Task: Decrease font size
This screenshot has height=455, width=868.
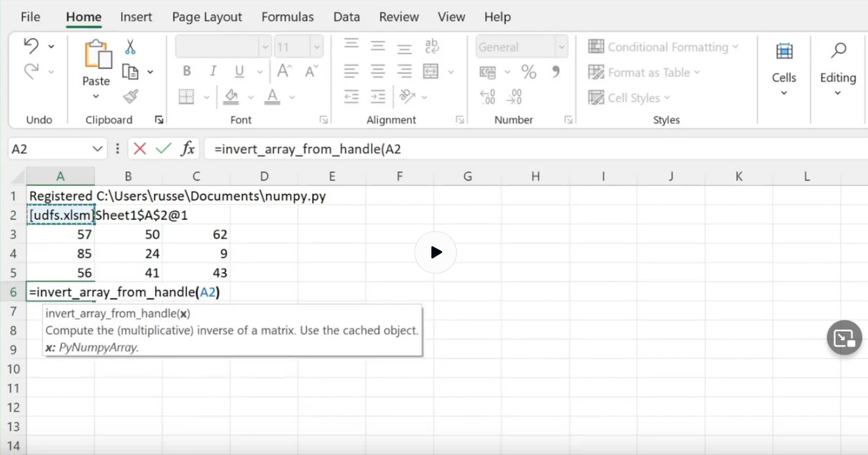Action: 312,71
